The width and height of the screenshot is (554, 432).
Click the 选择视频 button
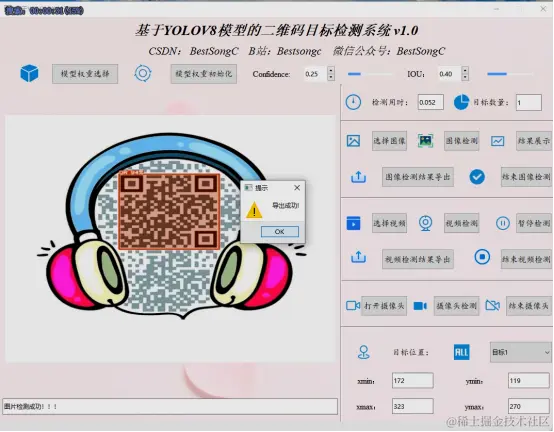pyautogui.click(x=389, y=223)
